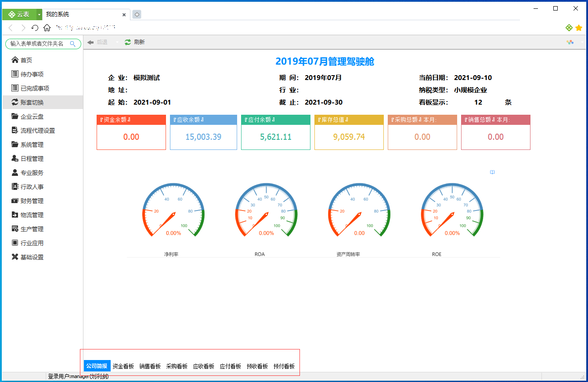This screenshot has width=588, height=382.
Task: Open 企业云盘 folder in sidebar
Action: [43, 116]
